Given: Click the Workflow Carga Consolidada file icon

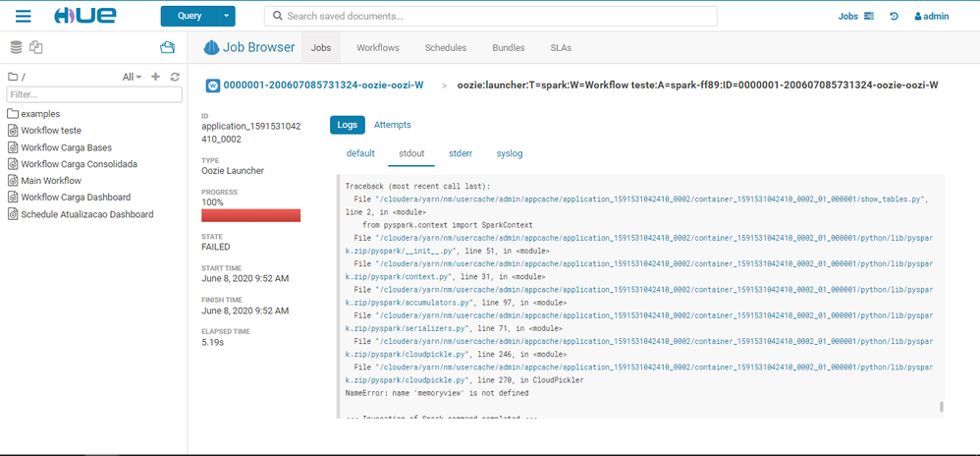Looking at the screenshot, I should point(13,164).
